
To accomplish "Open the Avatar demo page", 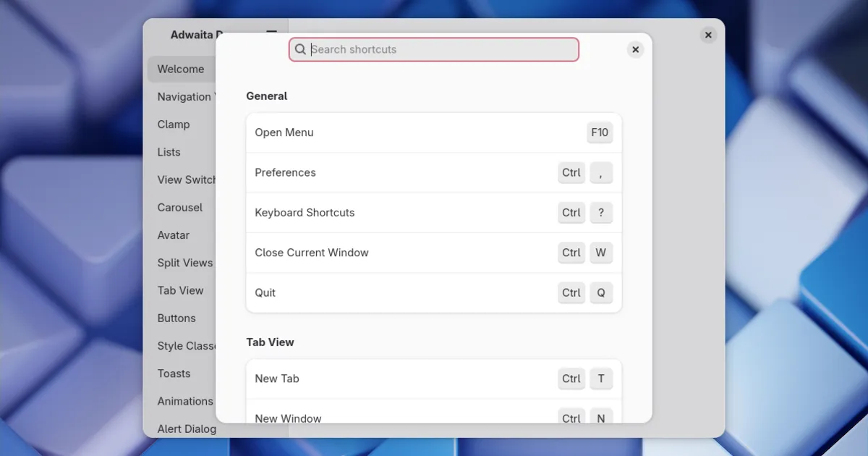I will pos(174,235).
